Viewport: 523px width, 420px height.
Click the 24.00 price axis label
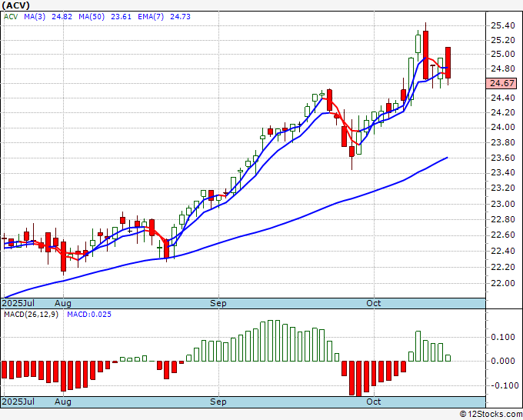(x=503, y=127)
